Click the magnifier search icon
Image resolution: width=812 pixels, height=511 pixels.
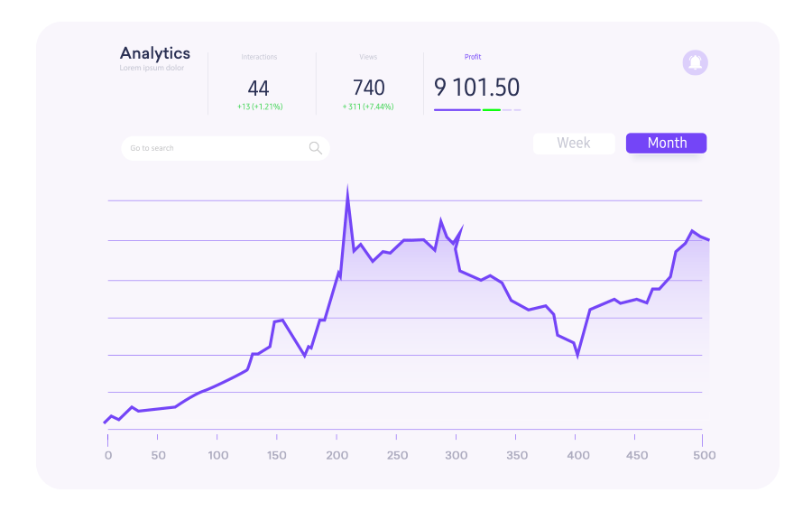(x=316, y=148)
